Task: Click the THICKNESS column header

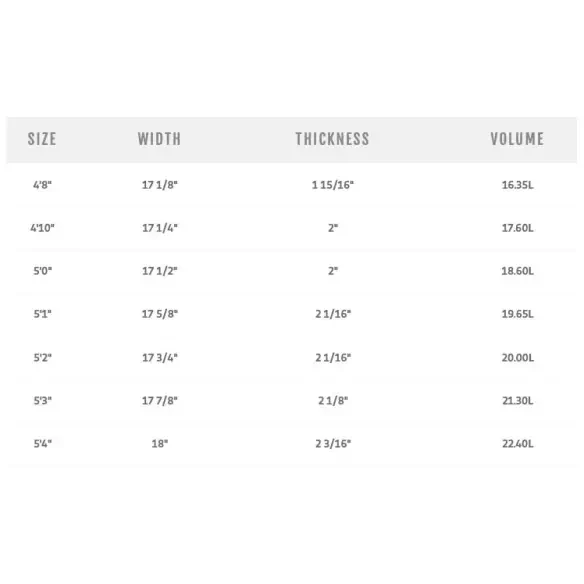Action: [333, 139]
